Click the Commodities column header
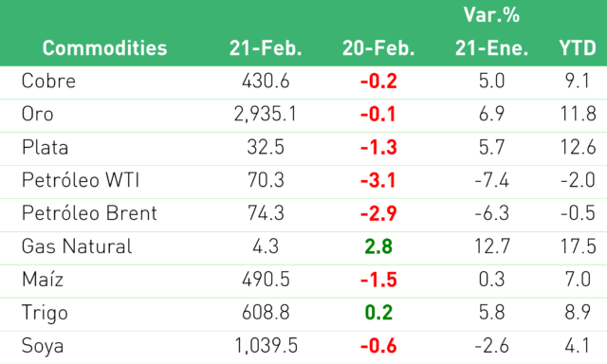The image size is (607, 364). 104,48
